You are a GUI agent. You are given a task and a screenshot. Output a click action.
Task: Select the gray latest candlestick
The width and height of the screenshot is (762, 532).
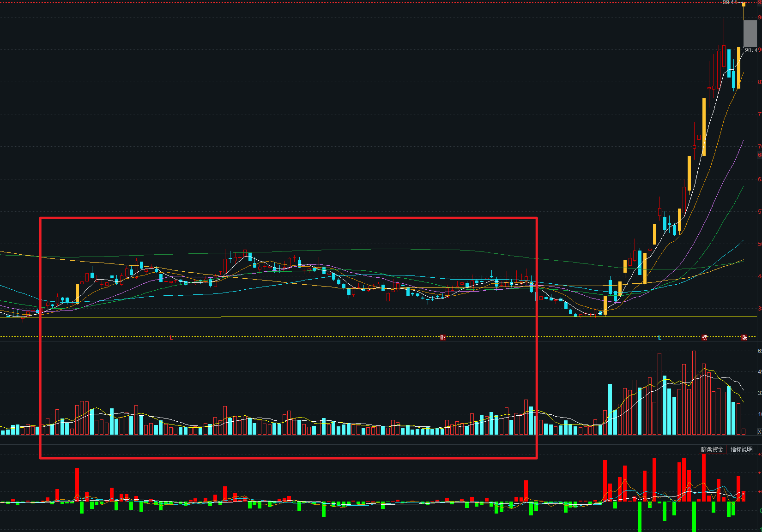(x=750, y=33)
